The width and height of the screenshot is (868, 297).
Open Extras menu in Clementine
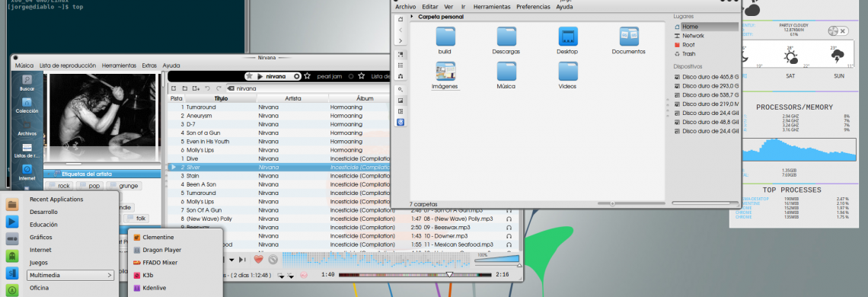click(149, 65)
